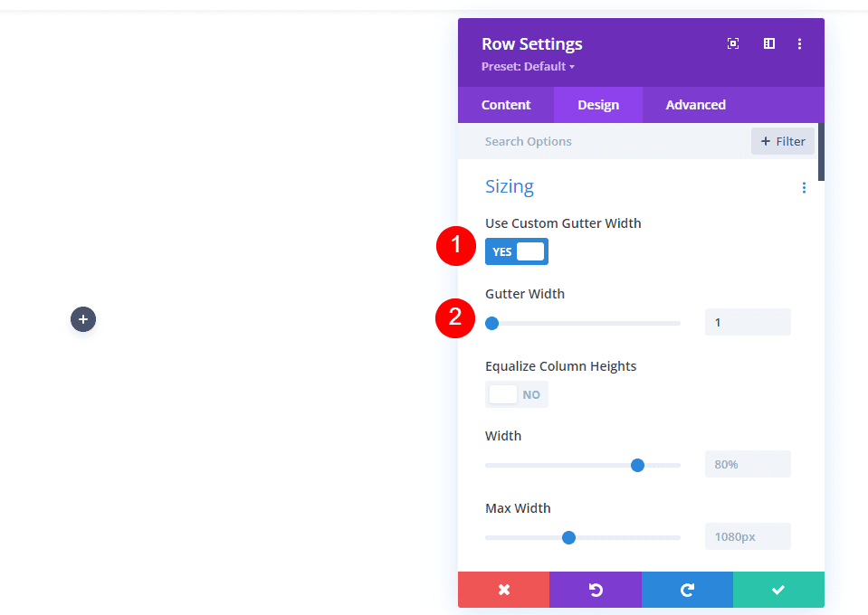Open the Row Settings options menu

[799, 43]
